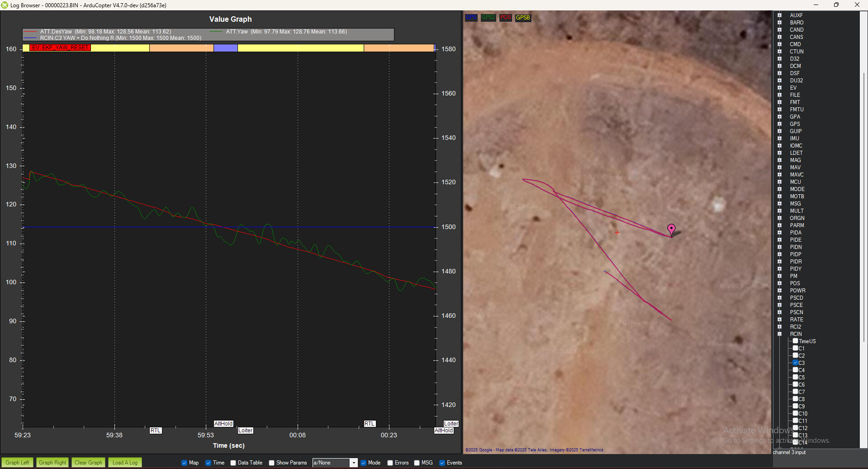Click the blue GPS legend label
Image resolution: width=868 pixels, height=469 pixels.
point(471,18)
